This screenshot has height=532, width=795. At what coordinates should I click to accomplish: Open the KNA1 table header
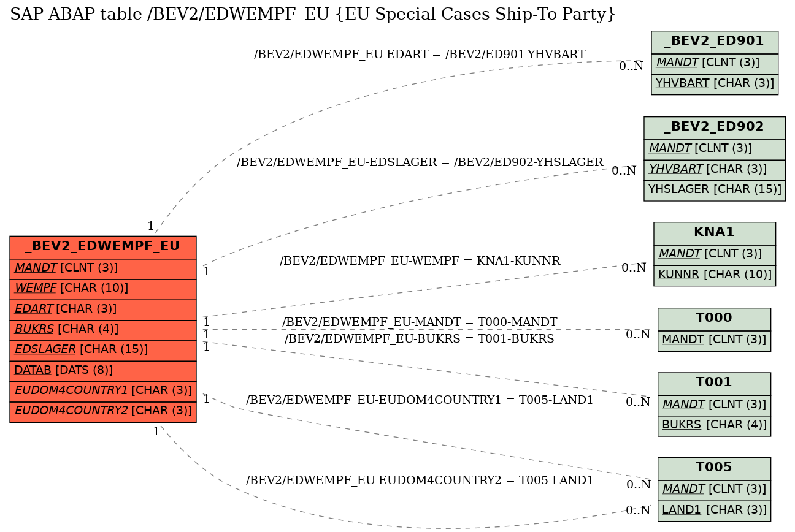(715, 233)
